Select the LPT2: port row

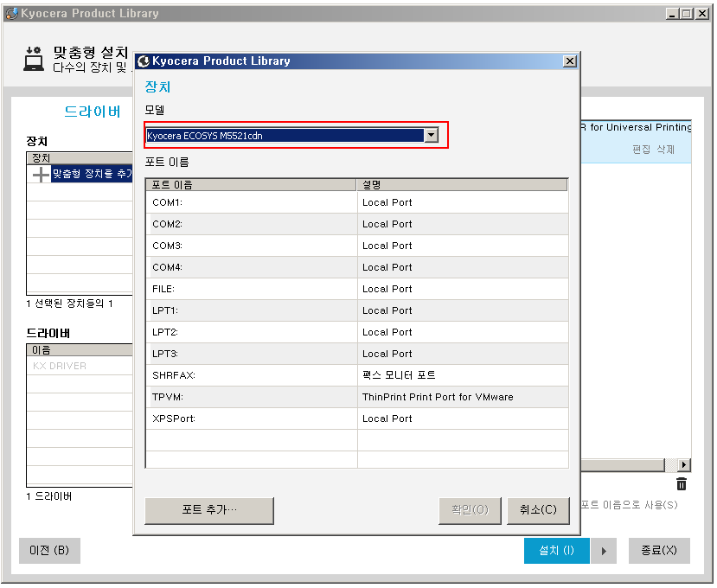pyautogui.click(x=357, y=332)
